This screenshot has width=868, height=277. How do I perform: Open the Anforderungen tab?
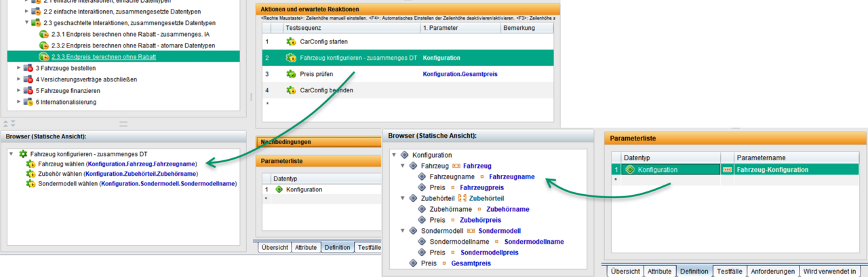click(x=772, y=271)
